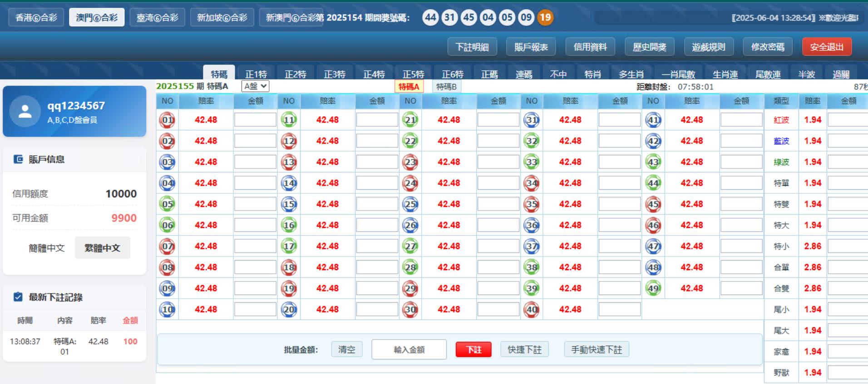868x384 pixels.
Task: Click the amount field for 紅波
Action: (847, 120)
